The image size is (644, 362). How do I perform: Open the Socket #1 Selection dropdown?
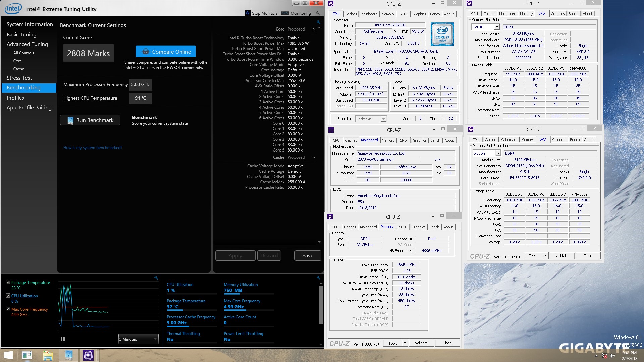383,119
